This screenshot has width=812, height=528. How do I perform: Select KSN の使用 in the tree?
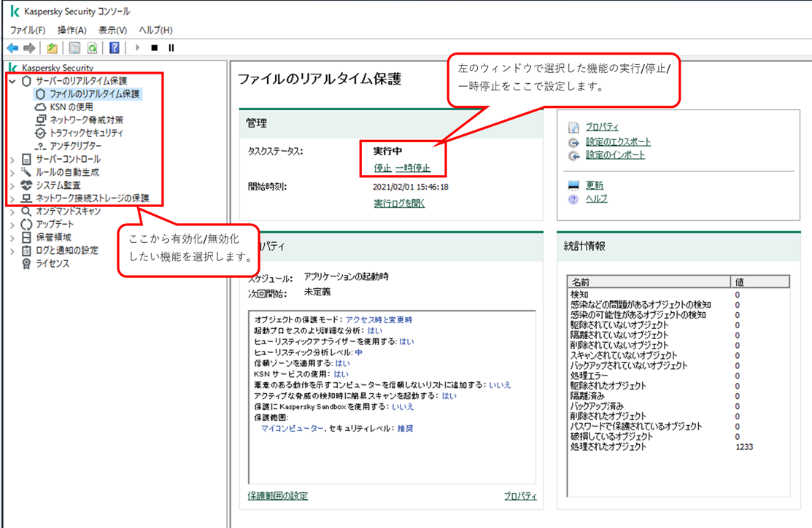71,106
